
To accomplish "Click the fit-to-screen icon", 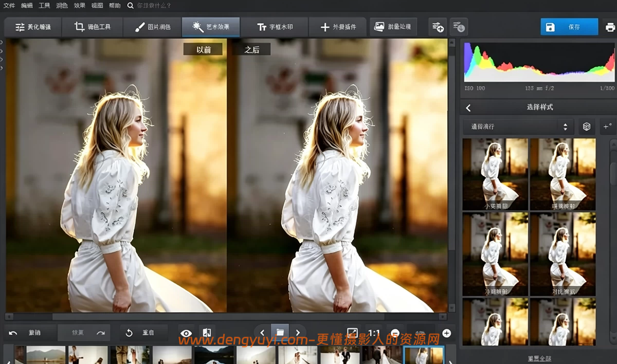I will pos(352,333).
